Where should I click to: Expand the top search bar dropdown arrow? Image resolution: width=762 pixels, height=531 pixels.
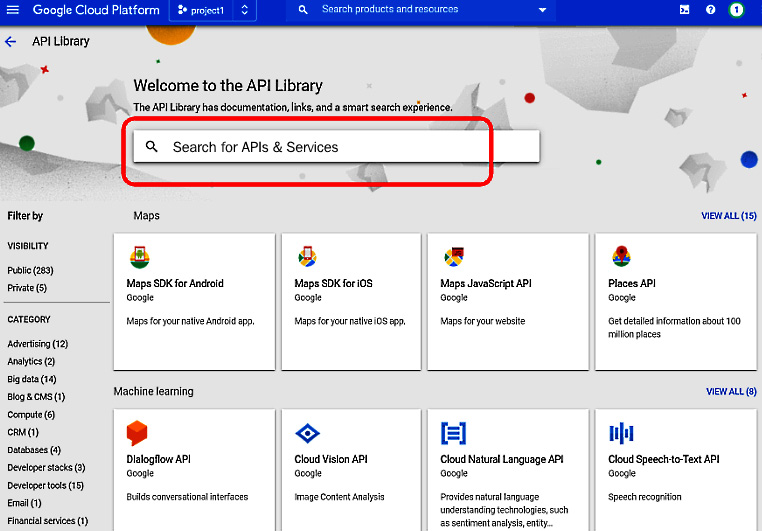(542, 10)
